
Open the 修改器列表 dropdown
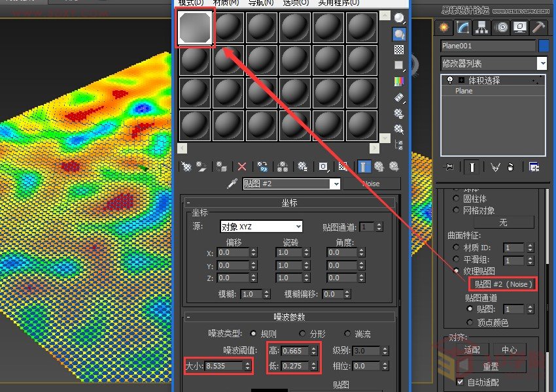(542, 63)
